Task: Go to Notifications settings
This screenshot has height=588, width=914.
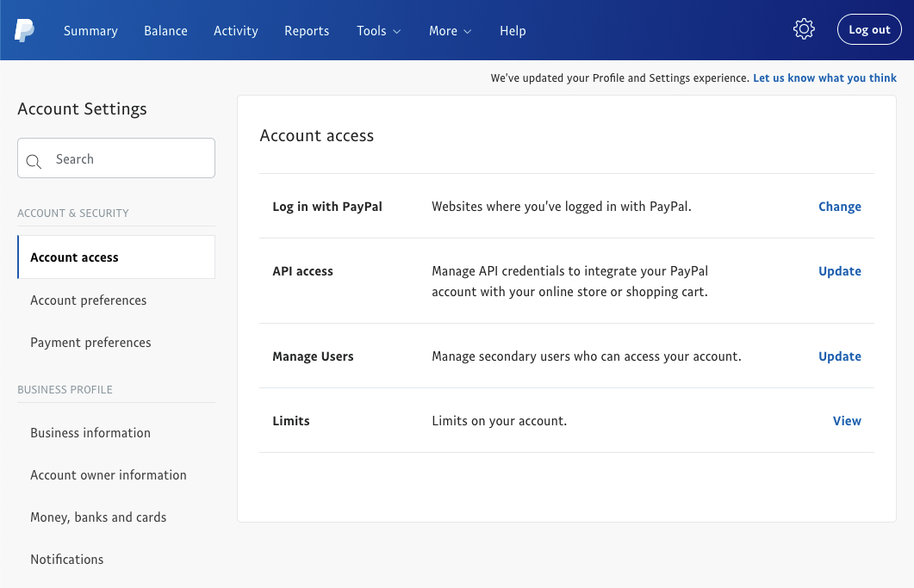Action: [66, 560]
